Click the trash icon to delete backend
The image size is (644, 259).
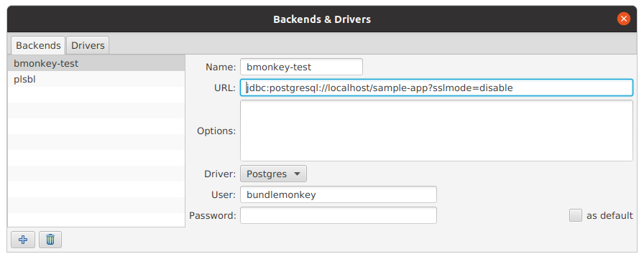tap(50, 240)
